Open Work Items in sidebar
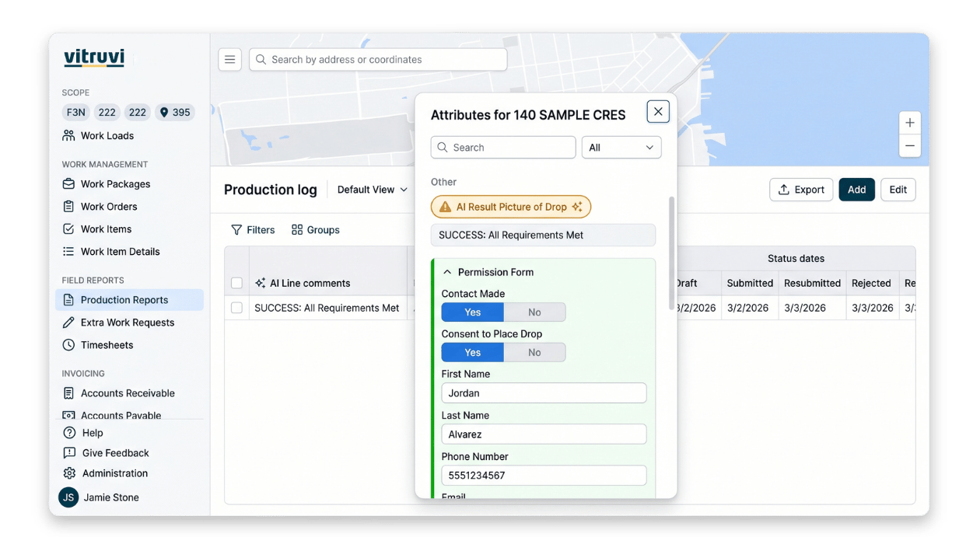Screen dimensions: 980x544 click(106, 229)
